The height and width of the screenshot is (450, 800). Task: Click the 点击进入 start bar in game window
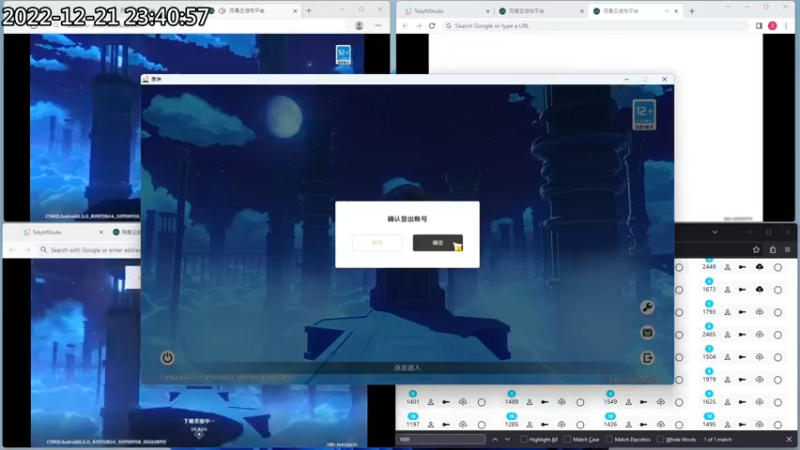click(407, 367)
